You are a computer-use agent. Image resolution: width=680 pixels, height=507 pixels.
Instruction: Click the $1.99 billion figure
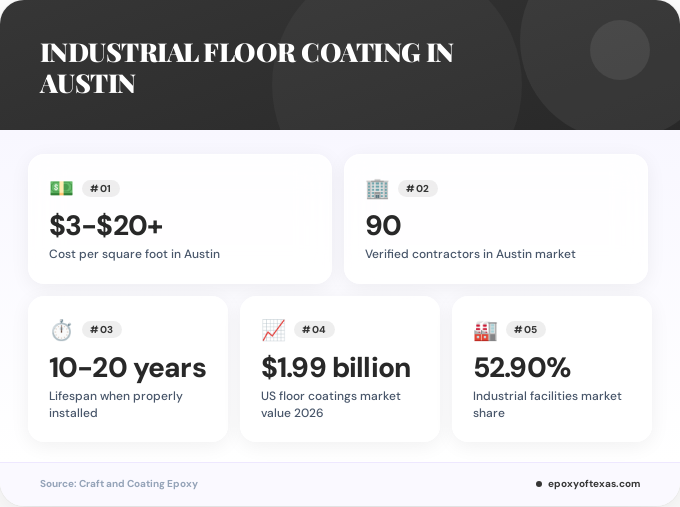[x=336, y=368]
